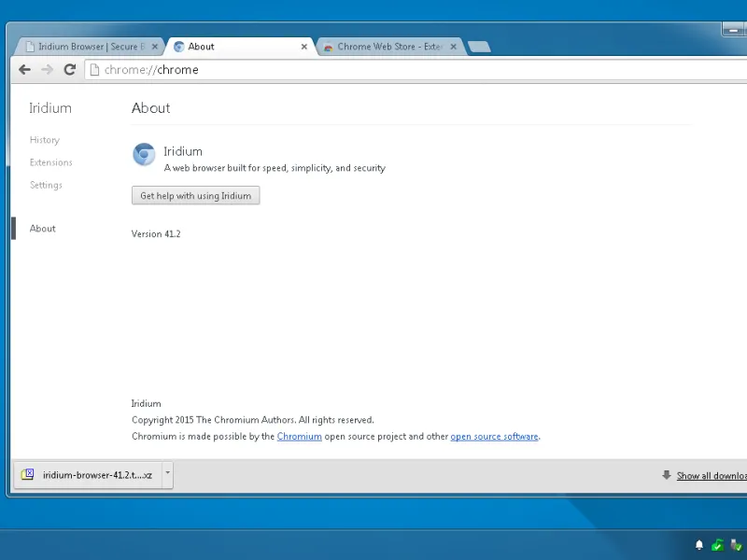Close the About tab
The image size is (747, 560).
coord(304,47)
